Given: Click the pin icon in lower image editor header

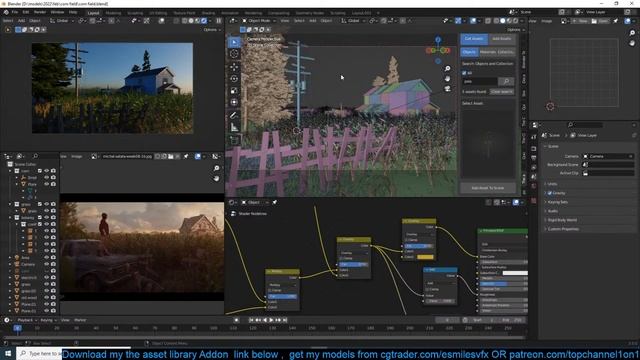Looking at the screenshot, I should (x=186, y=156).
